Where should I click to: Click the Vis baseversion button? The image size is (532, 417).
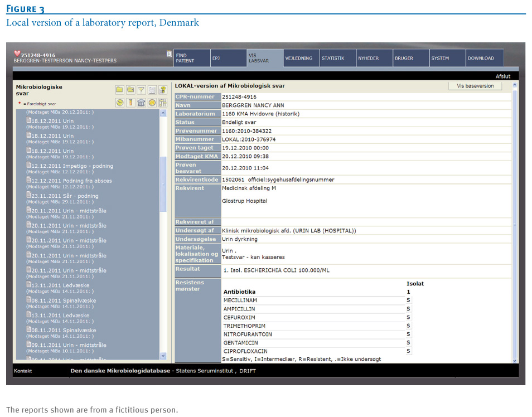(475, 86)
